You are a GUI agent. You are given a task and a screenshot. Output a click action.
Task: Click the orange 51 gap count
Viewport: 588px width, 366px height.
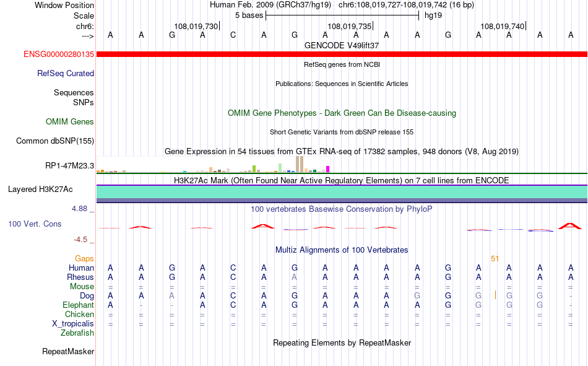click(495, 259)
